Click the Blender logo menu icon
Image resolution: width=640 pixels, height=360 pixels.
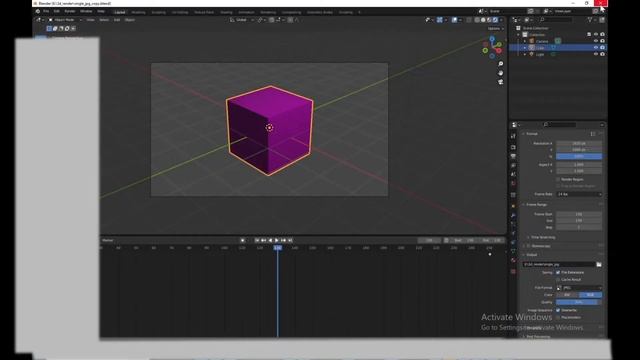pos(38,11)
